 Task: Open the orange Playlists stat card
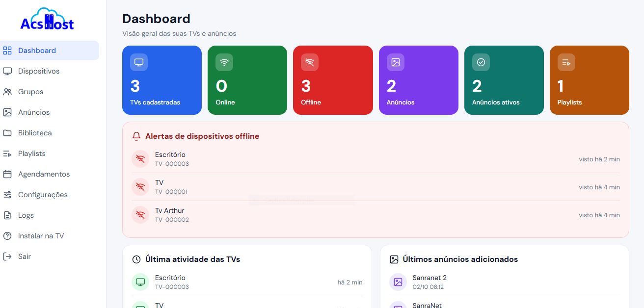click(x=590, y=80)
